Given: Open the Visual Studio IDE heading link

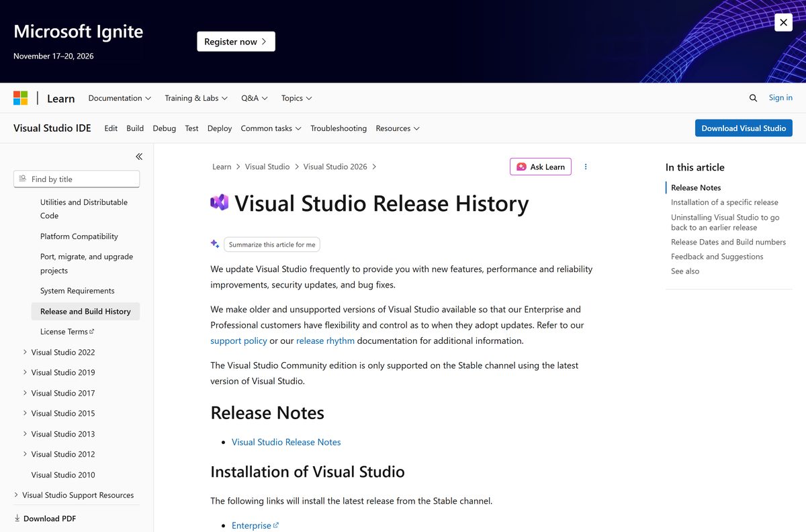Looking at the screenshot, I should point(52,128).
